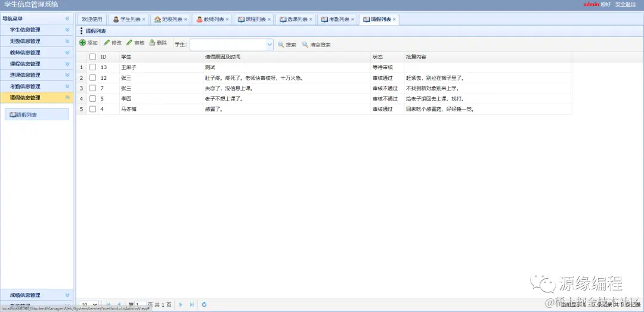Click inside the 学生 search input field

(228, 45)
